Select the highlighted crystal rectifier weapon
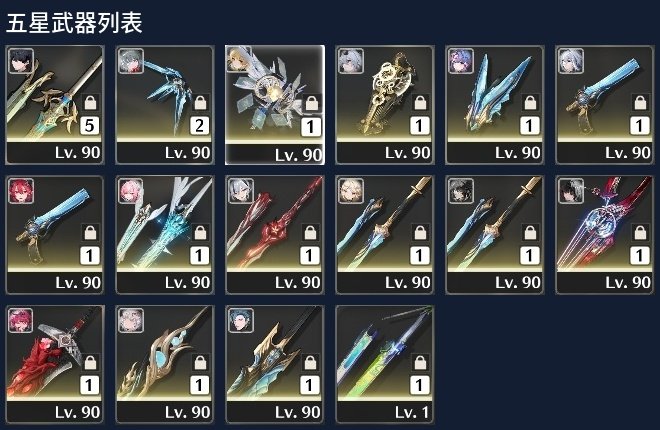Viewport: 660px width, 430px height. click(x=275, y=105)
